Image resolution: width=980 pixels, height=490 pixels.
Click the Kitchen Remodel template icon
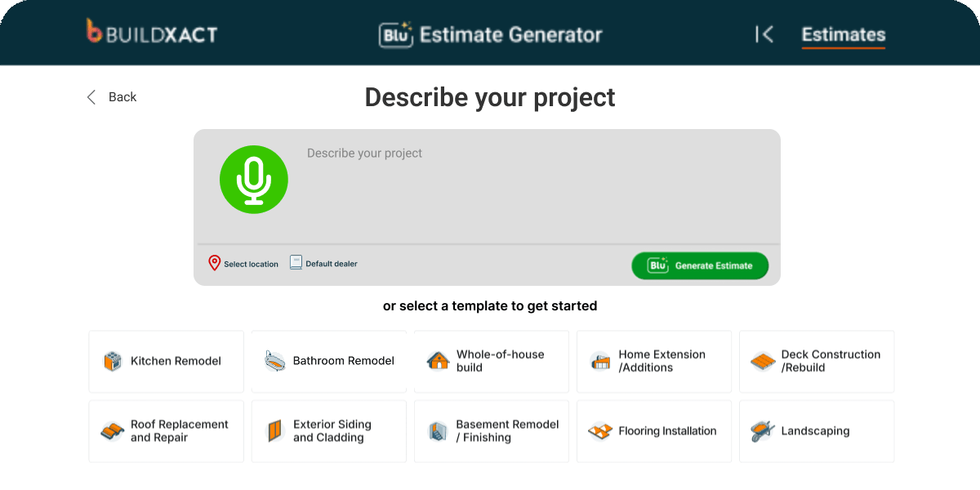pos(112,361)
